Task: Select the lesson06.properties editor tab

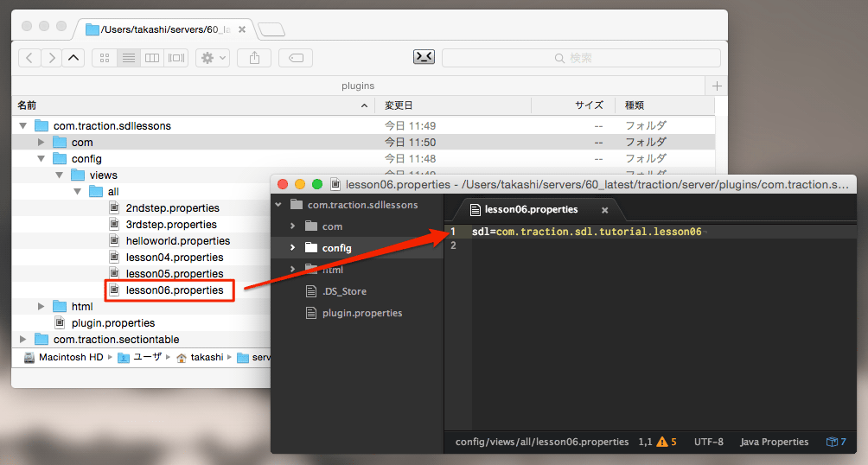Action: [x=531, y=209]
